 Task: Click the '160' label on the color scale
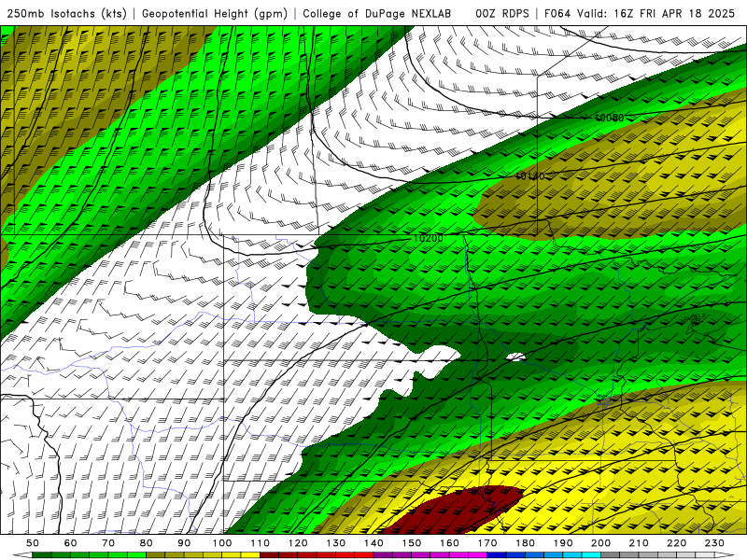point(449,543)
